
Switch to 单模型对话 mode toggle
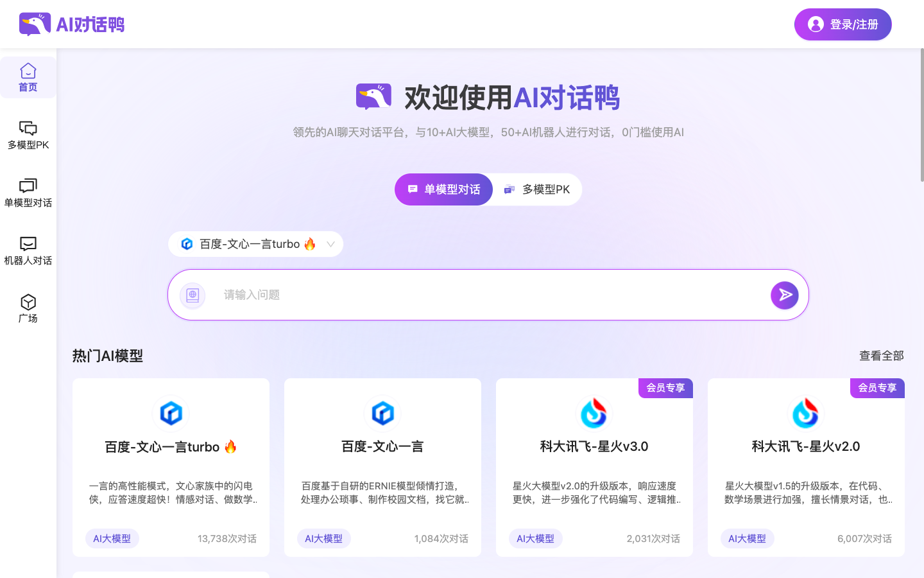[x=443, y=189]
